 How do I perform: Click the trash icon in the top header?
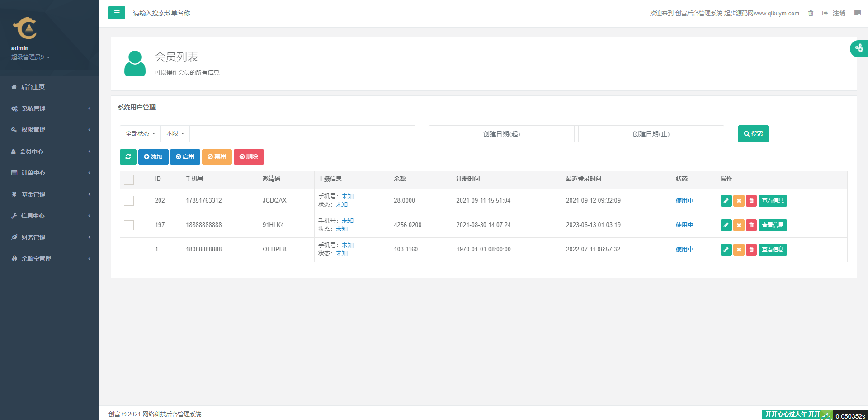tap(811, 13)
